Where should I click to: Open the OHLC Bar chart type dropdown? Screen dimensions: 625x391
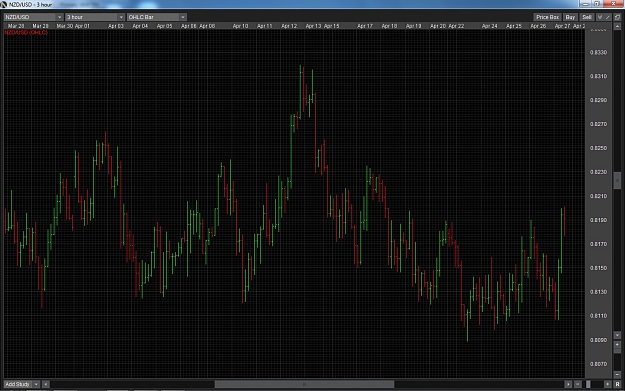157,17
